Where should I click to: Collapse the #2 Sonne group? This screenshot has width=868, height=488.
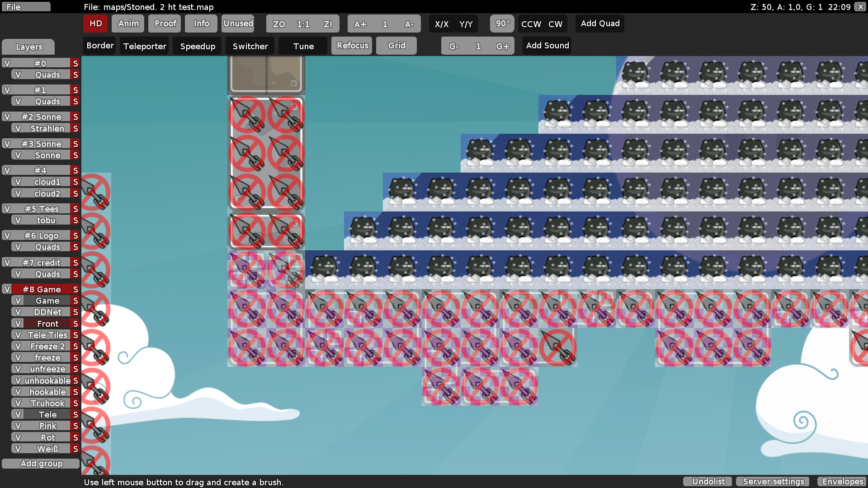(x=43, y=117)
